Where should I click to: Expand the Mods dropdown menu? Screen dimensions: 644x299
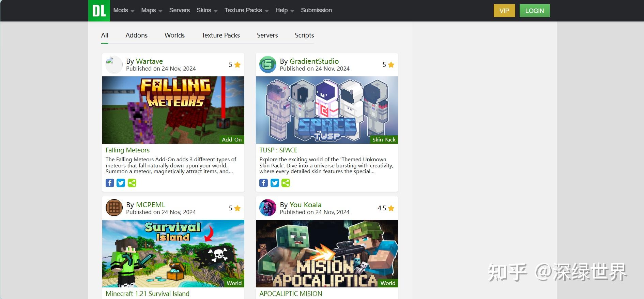(124, 10)
